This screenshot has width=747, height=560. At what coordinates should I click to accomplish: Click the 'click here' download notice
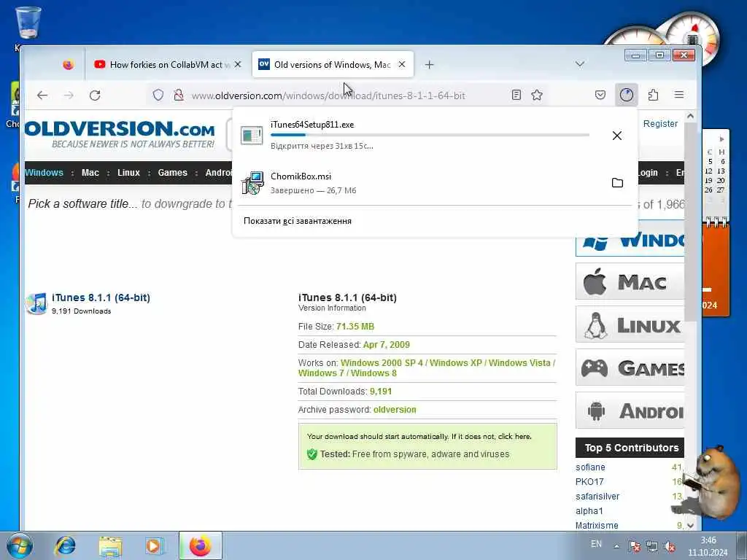514,436
